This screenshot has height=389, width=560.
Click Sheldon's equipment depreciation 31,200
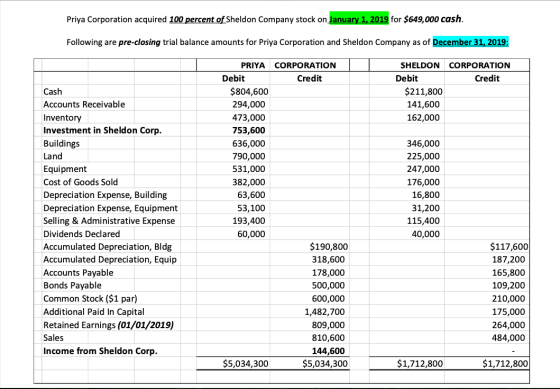click(x=426, y=208)
